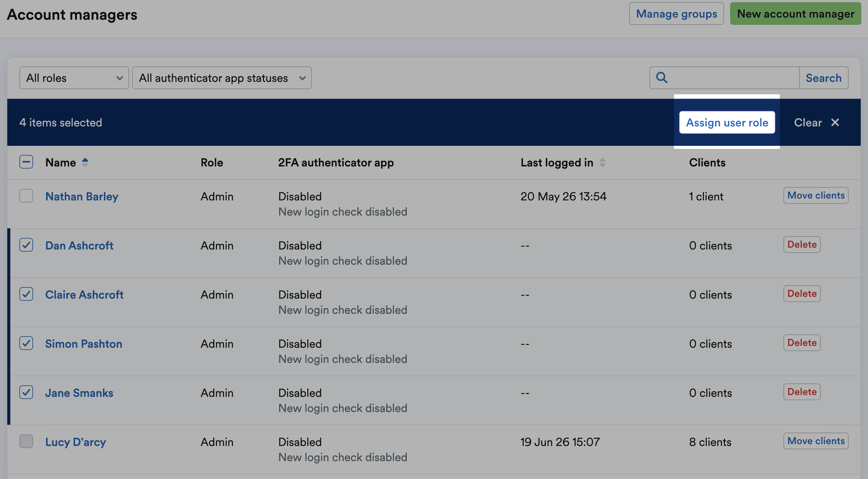The height and width of the screenshot is (479, 868).
Task: Click Assign user role button
Action: [x=727, y=122]
